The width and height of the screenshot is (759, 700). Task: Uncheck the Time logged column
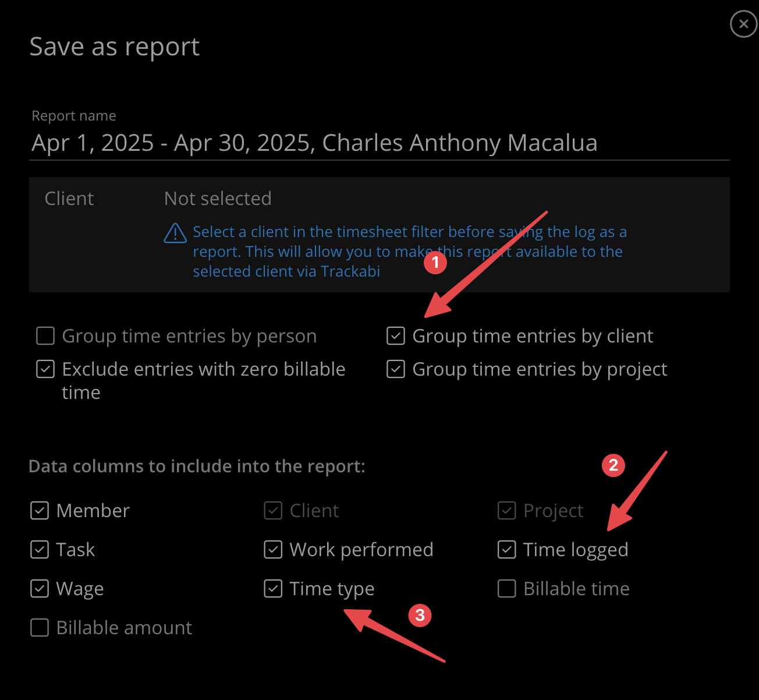tap(507, 550)
